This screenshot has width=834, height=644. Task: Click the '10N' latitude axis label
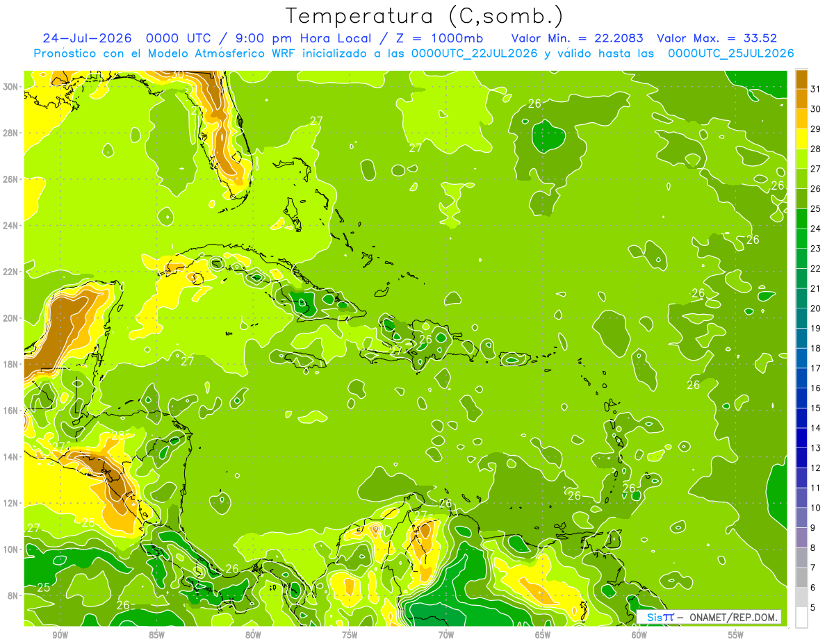[10, 550]
